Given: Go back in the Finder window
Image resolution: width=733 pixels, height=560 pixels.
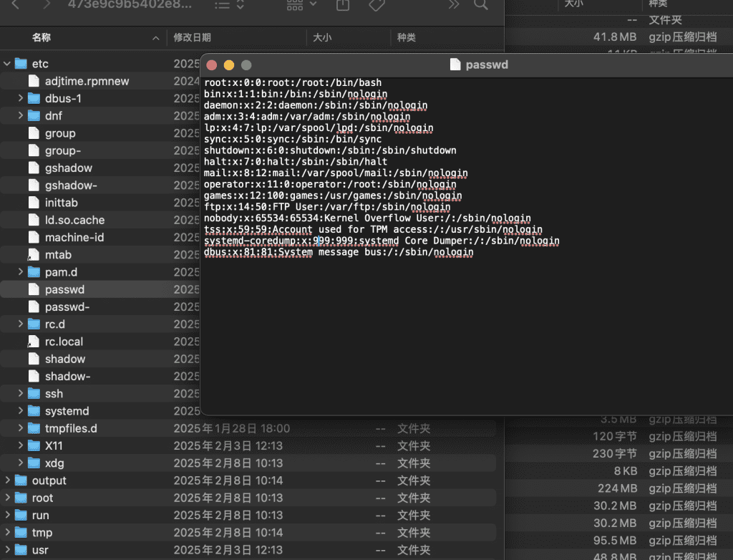Looking at the screenshot, I should click(x=15, y=4).
